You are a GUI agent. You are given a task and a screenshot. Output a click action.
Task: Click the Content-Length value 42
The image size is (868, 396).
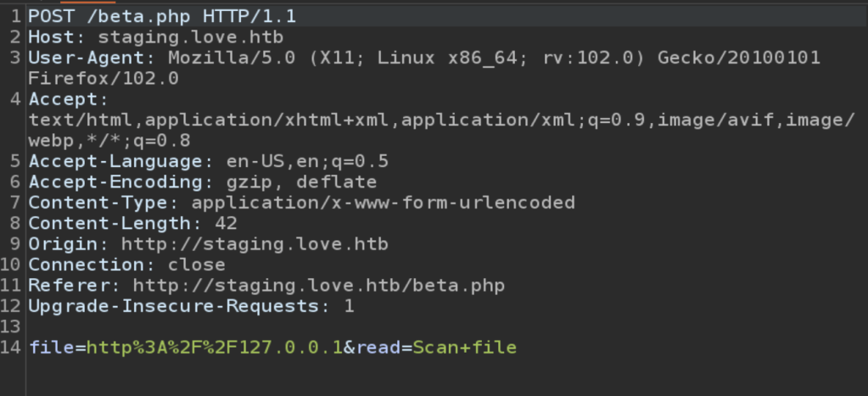[x=226, y=223]
